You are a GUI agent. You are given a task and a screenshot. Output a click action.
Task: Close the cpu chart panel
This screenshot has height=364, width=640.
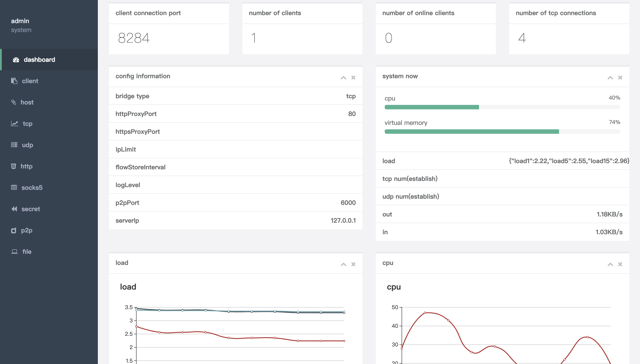point(620,264)
